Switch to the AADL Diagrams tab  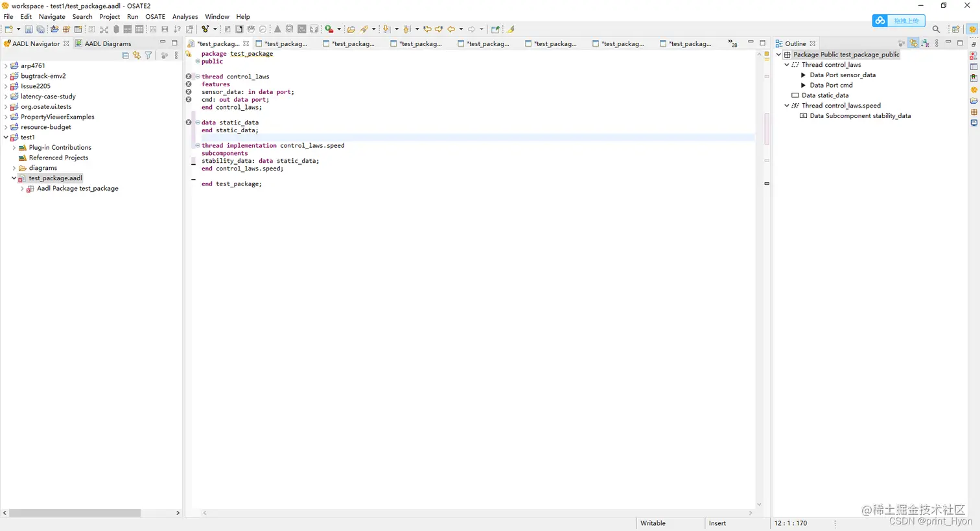pyautogui.click(x=103, y=43)
